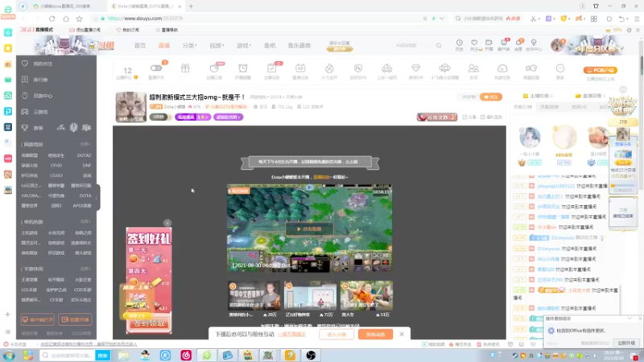Dismiss the bottom fan interaction prompt
The height and width of the screenshot is (362, 644).
pos(402,335)
